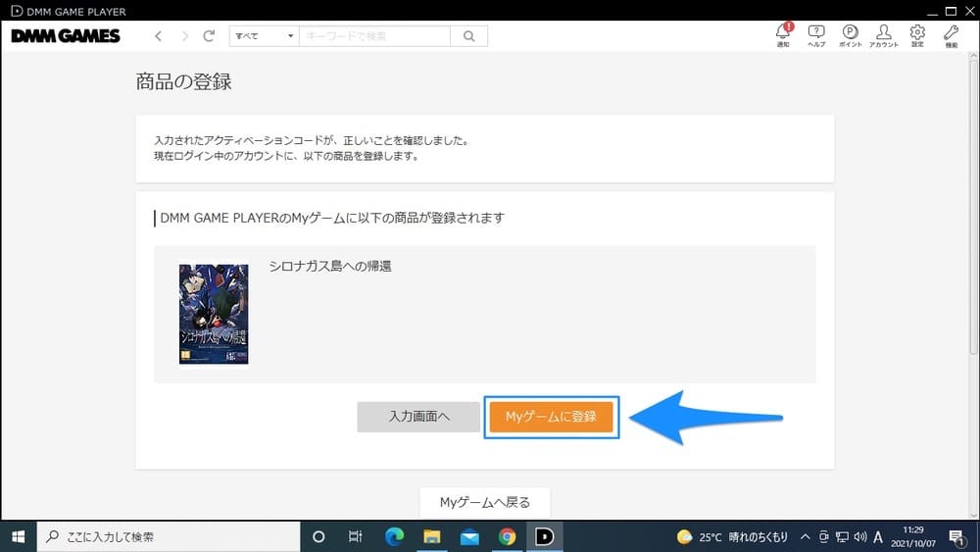Expand the すべて category dropdown
This screenshot has width=980, height=552.
coord(263,36)
